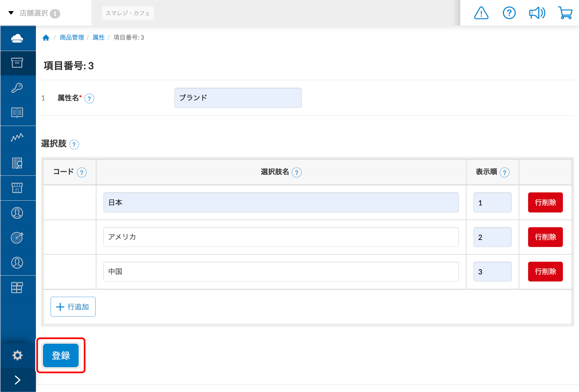Open the line graph analytics sidebar icon
Image resolution: width=579 pixels, height=392 pixels.
17,138
